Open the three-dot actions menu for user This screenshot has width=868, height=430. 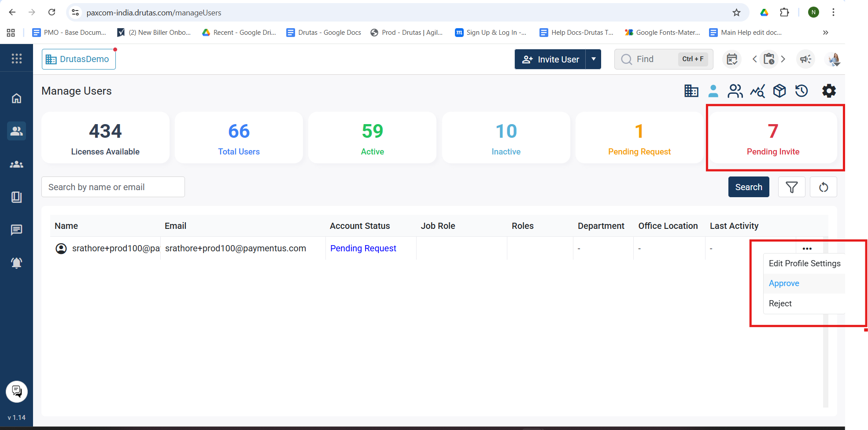(807, 249)
